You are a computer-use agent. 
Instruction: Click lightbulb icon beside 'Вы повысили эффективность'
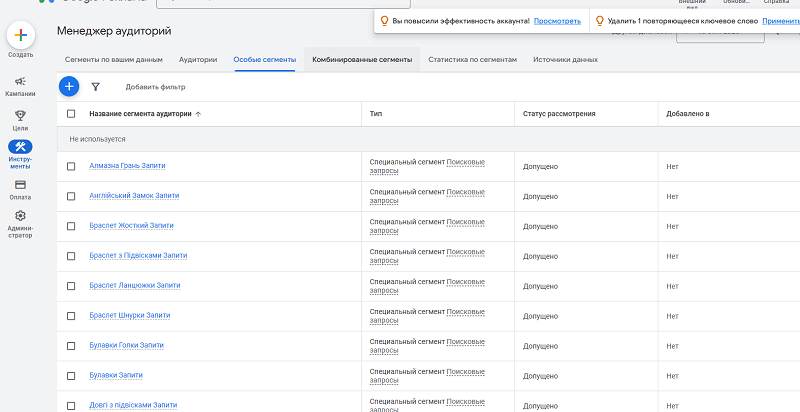(385, 21)
